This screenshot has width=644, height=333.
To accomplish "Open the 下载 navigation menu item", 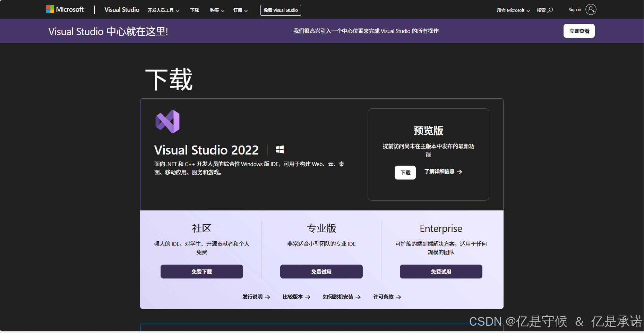I will [x=195, y=10].
